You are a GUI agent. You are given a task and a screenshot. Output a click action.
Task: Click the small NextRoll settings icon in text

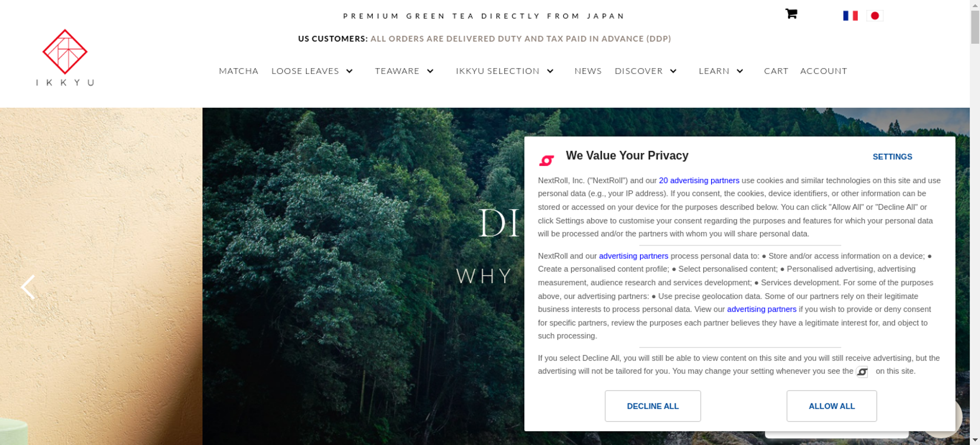pyautogui.click(x=862, y=371)
